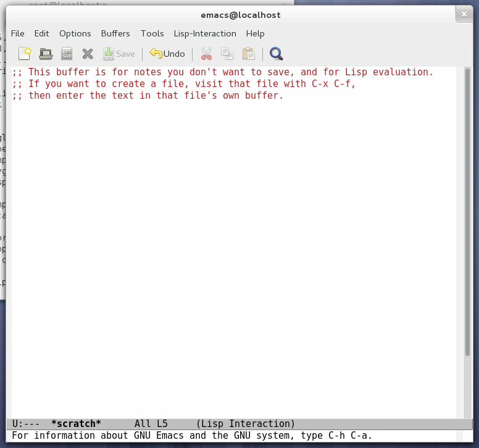Image resolution: width=479 pixels, height=448 pixels.
Task: Expand the Options menu
Action: pos(75,33)
